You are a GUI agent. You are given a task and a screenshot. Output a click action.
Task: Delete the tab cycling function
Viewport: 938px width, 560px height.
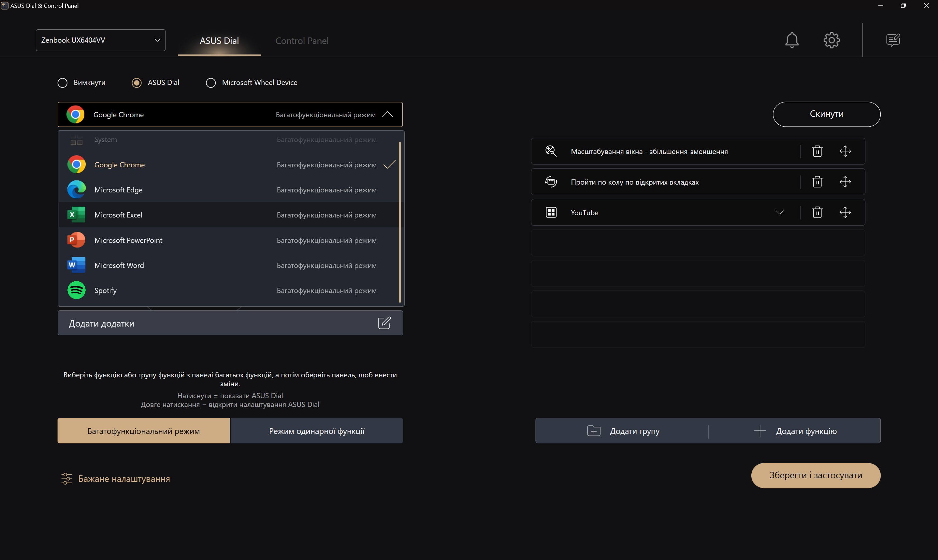[817, 182]
